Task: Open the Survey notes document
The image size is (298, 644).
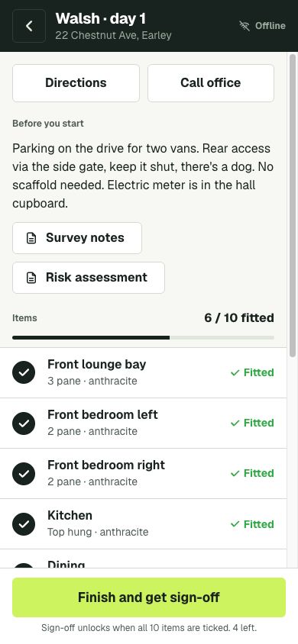Action: tap(77, 238)
